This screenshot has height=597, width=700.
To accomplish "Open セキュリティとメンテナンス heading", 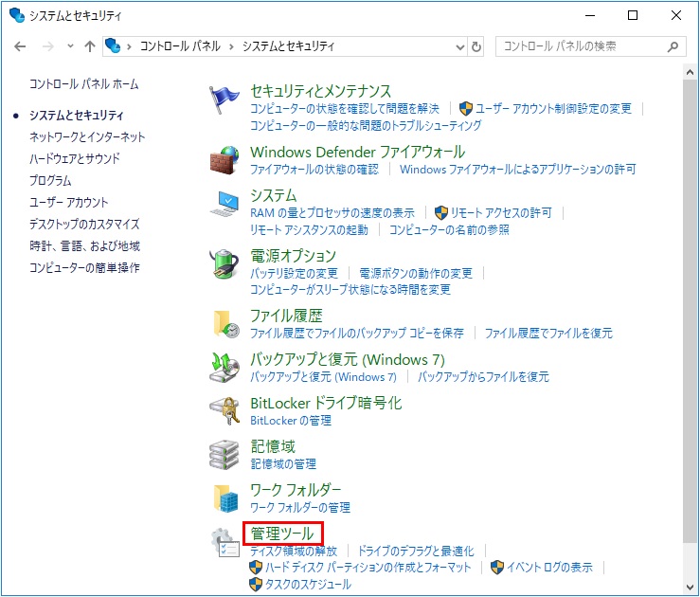I will tap(320, 91).
